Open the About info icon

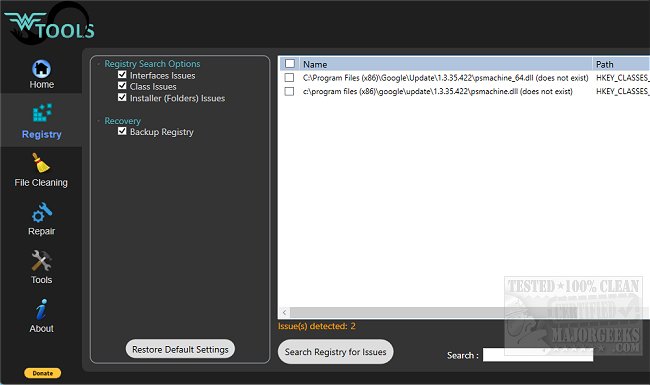(41, 309)
